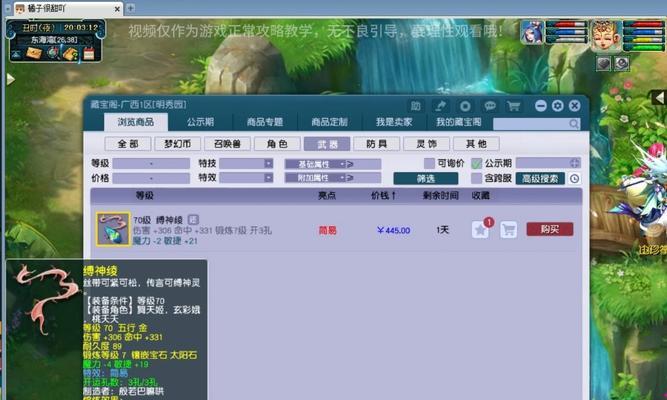Click the 价格 range input field
This screenshot has width=667, height=400.
pyautogui.click(x=151, y=178)
